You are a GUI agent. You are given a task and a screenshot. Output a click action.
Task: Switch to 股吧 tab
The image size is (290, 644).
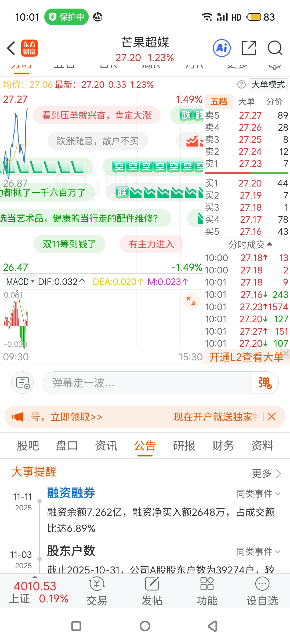[28, 446]
